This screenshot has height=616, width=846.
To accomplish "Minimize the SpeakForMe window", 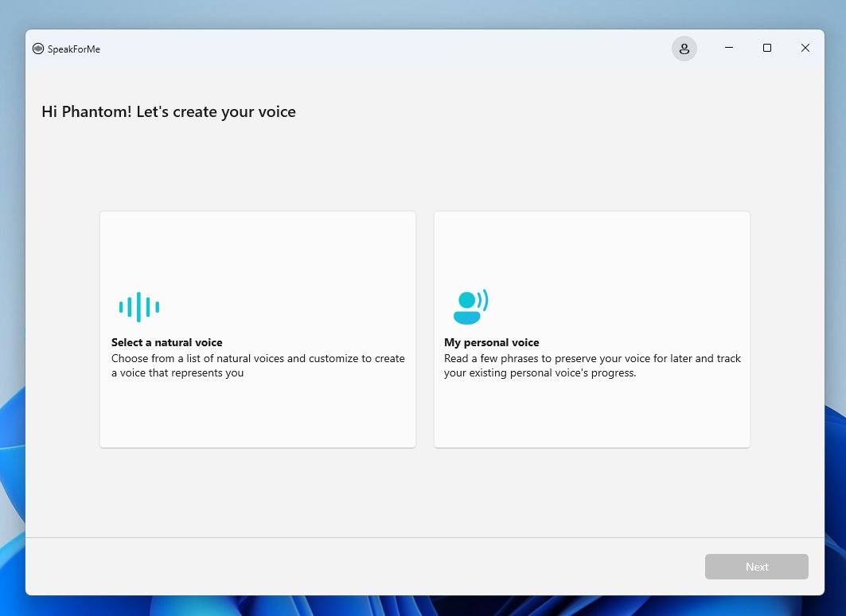I will tap(729, 48).
